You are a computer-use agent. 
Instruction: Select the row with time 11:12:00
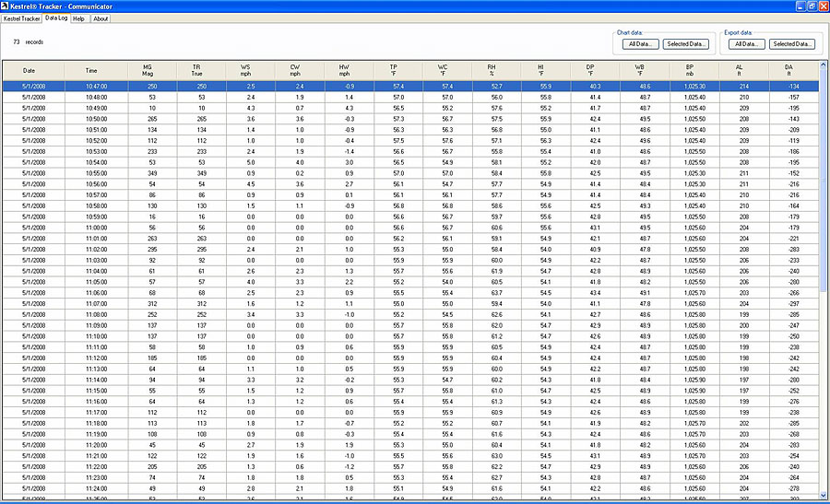410,358
